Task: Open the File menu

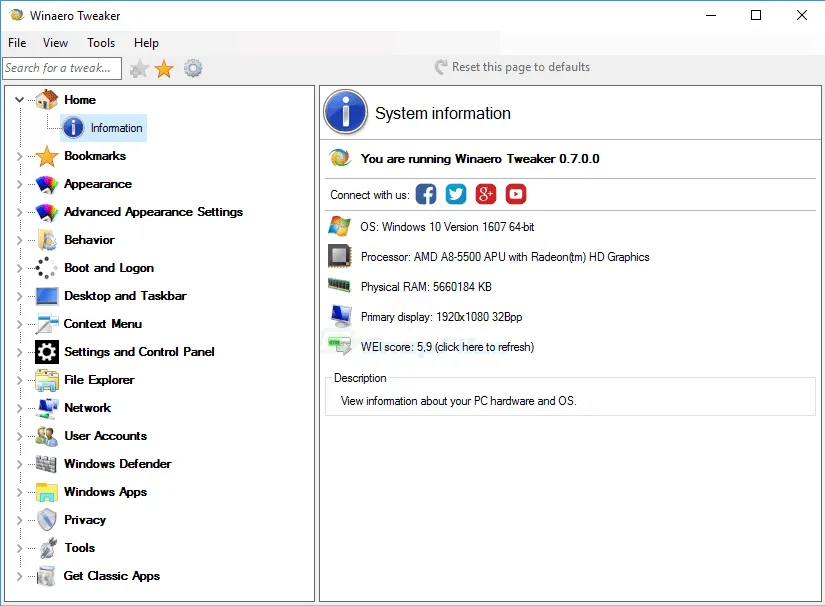Action: (x=17, y=43)
